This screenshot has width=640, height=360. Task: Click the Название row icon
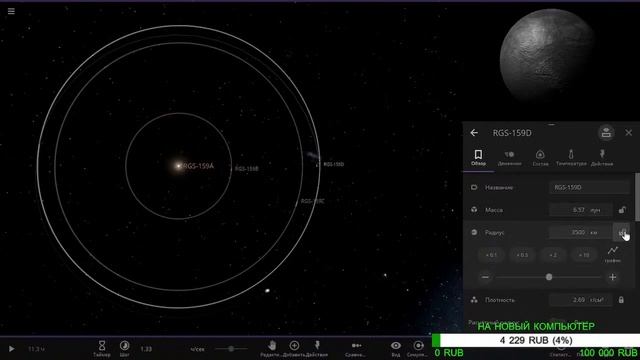pos(474,187)
